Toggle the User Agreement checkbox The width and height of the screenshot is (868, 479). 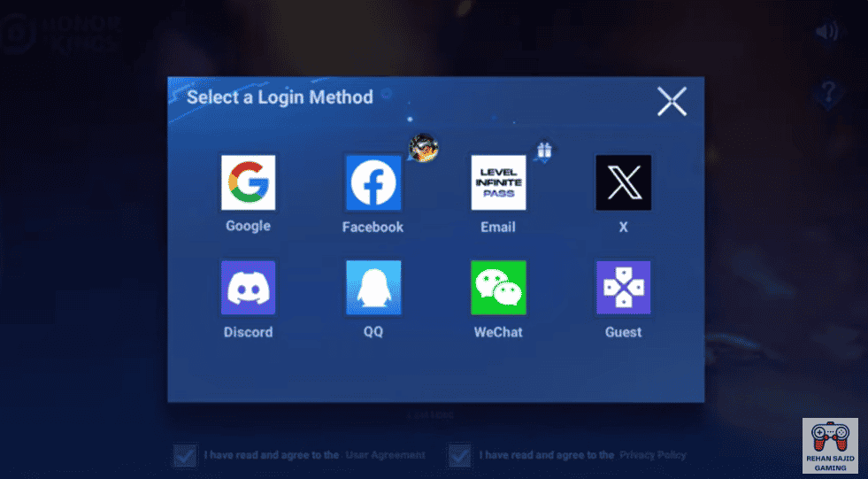(x=185, y=455)
